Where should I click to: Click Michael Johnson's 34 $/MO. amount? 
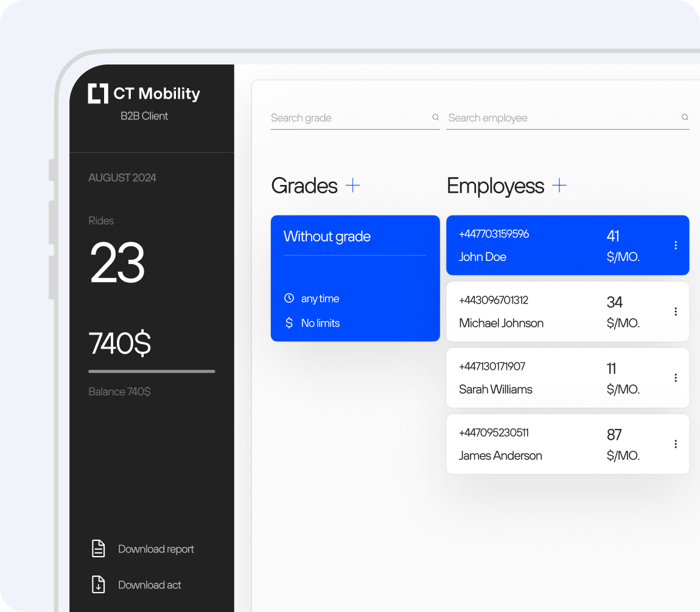point(623,312)
